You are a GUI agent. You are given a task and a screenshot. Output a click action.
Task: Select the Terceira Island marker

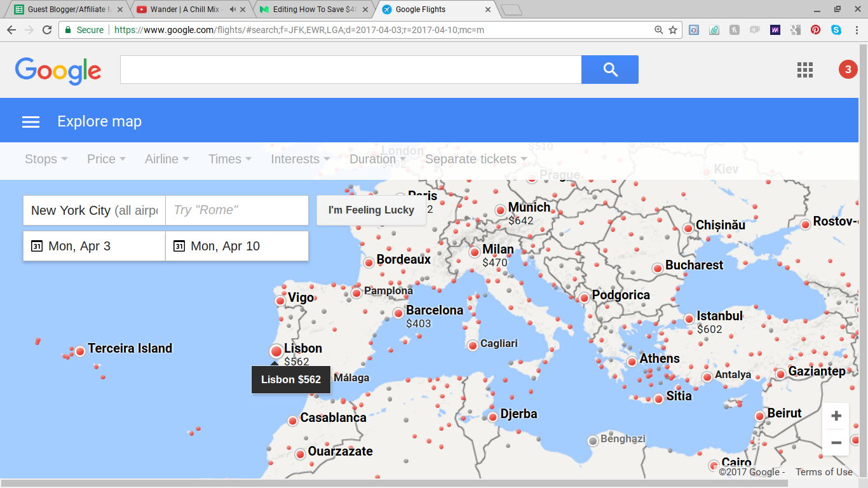click(x=80, y=351)
